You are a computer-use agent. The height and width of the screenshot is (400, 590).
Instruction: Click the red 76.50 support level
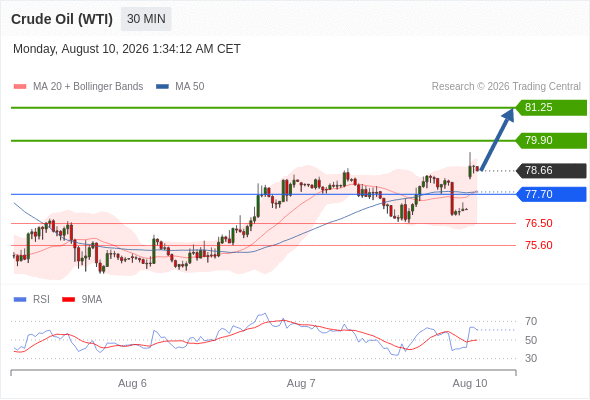click(x=538, y=223)
